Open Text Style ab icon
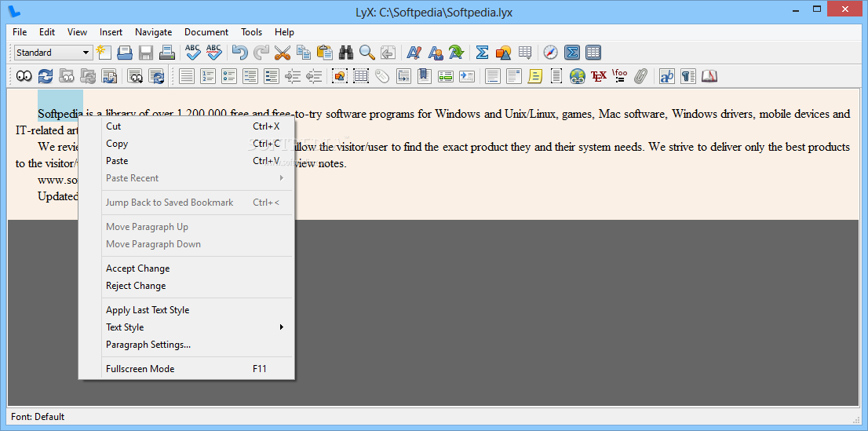 [666, 76]
